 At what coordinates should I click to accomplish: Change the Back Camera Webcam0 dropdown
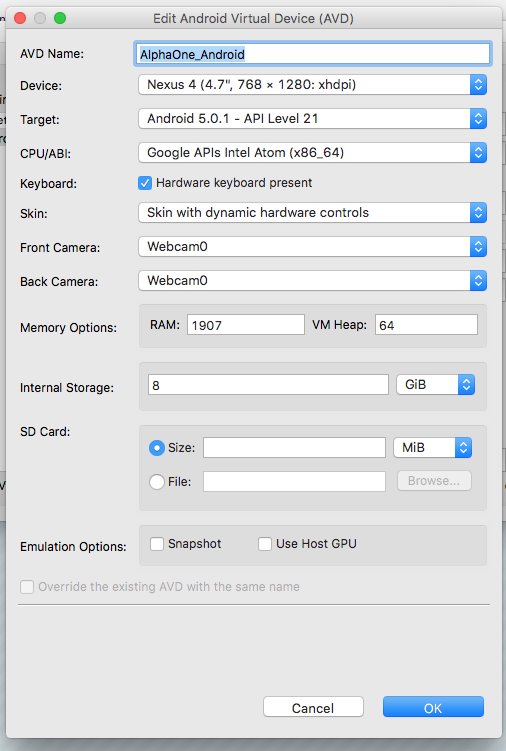[312, 281]
